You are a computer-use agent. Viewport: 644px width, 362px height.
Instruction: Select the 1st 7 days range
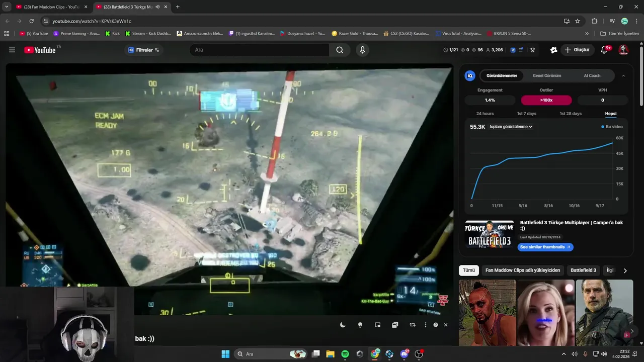[527, 114]
